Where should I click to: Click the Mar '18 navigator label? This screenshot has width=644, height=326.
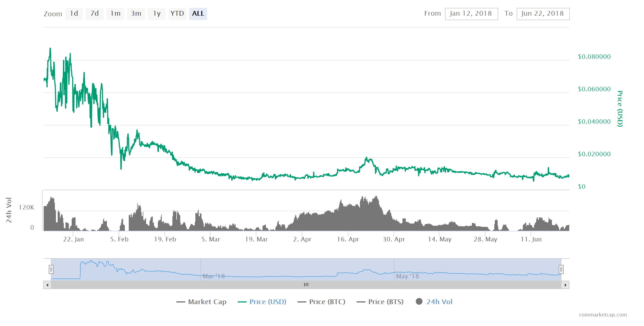pyautogui.click(x=214, y=276)
